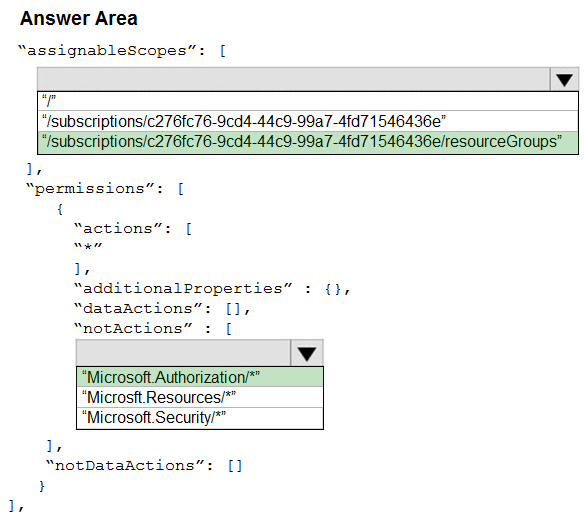Click the "permissions" key text
Viewport: 585px width, 519px height.
[x=90, y=188]
